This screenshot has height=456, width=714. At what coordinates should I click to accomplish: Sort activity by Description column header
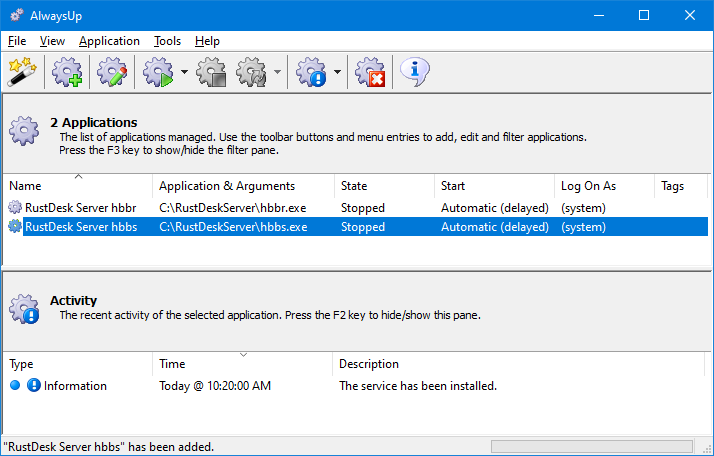click(519, 364)
